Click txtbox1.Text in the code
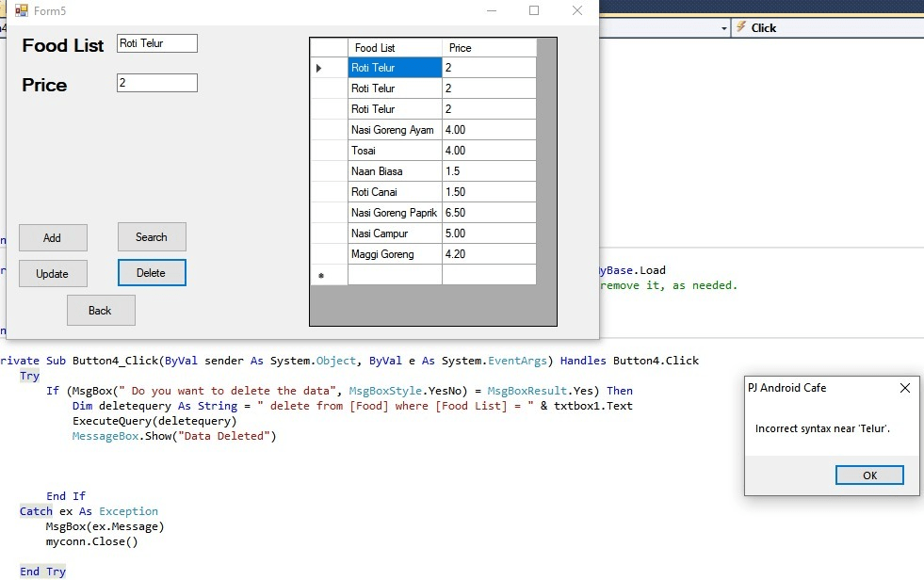 [x=592, y=406]
